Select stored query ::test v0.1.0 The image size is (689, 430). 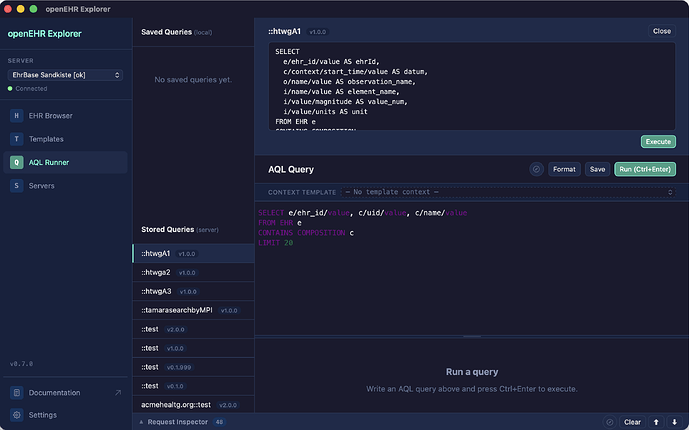click(194, 386)
